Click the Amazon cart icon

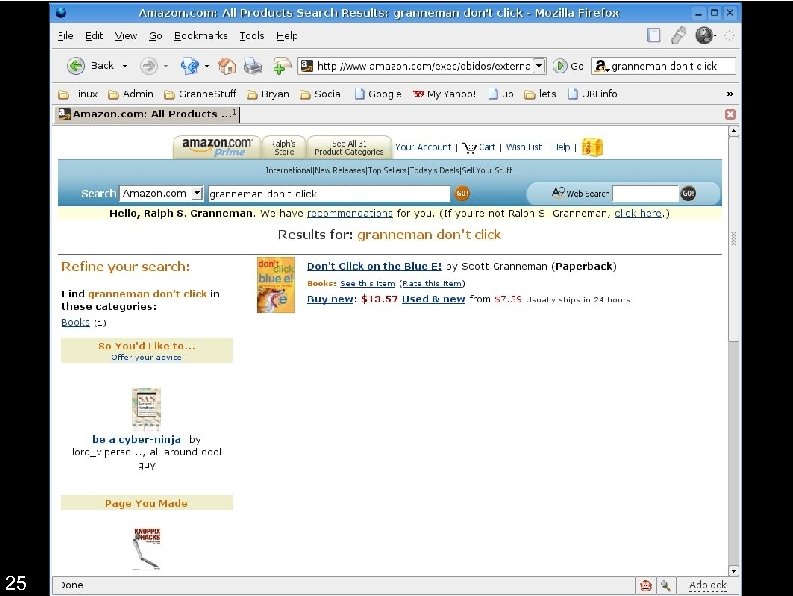click(x=469, y=147)
